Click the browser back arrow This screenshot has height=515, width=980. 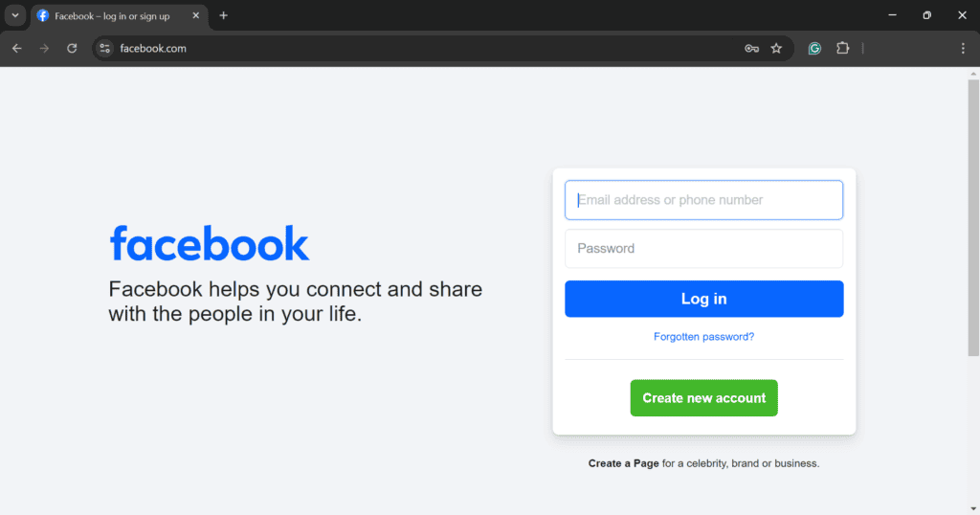click(x=17, y=48)
